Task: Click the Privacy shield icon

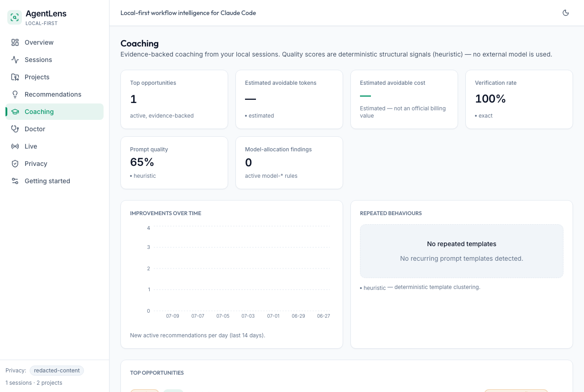Action: click(x=15, y=164)
